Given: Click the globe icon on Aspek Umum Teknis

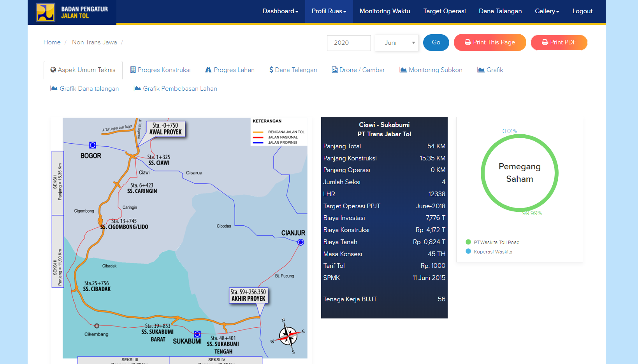Looking at the screenshot, I should point(53,70).
